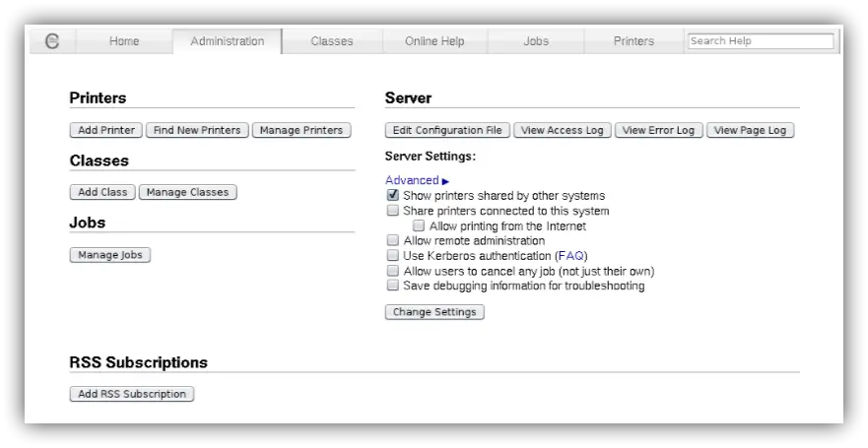Screen dimensions: 868x448
Task: Click the Server section heading
Action: pos(408,97)
